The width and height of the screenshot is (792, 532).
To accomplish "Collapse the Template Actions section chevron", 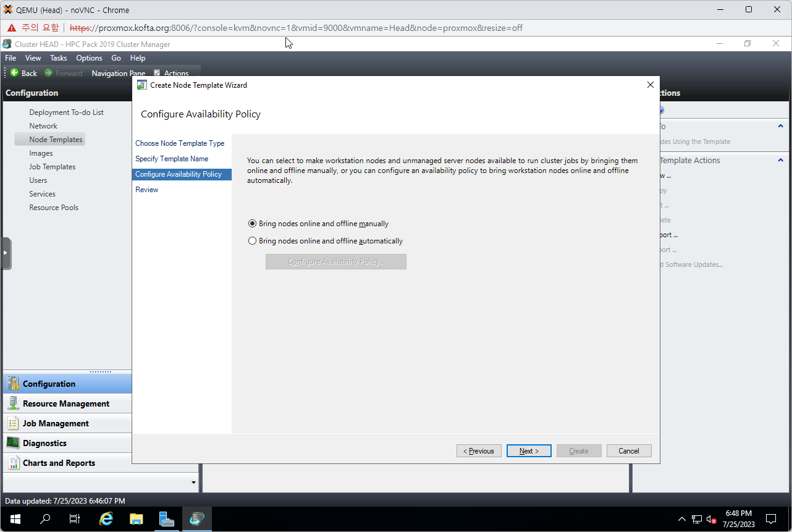I will [780, 160].
